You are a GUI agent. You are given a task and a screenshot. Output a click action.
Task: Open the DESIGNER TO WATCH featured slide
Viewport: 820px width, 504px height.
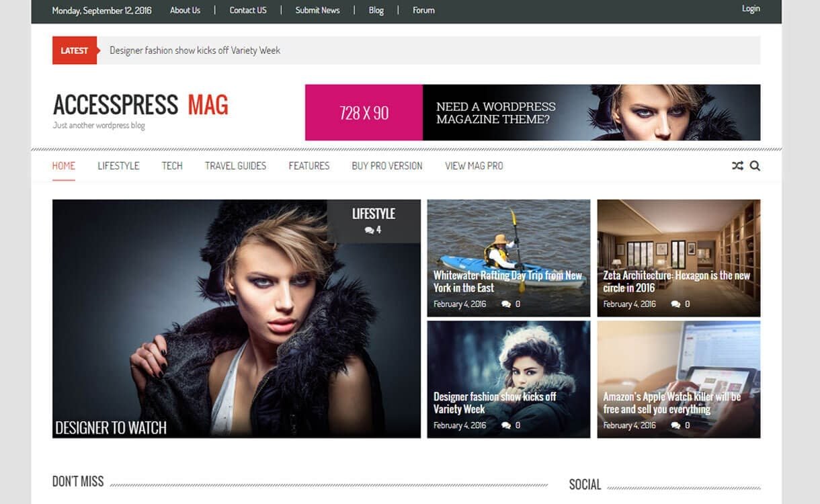[112, 427]
